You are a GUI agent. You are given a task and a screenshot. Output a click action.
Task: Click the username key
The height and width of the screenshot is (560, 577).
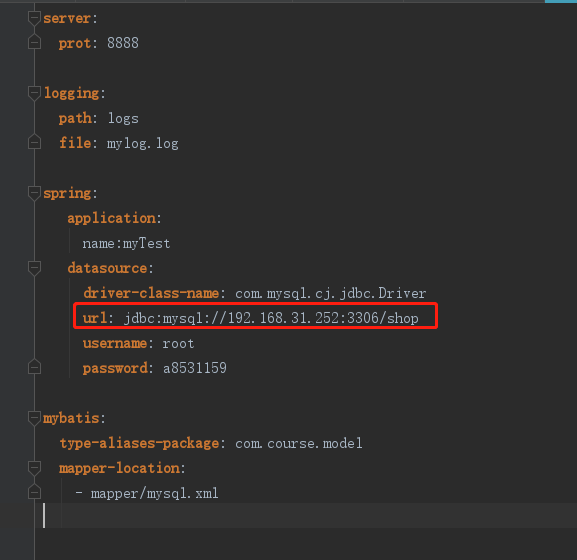point(115,343)
